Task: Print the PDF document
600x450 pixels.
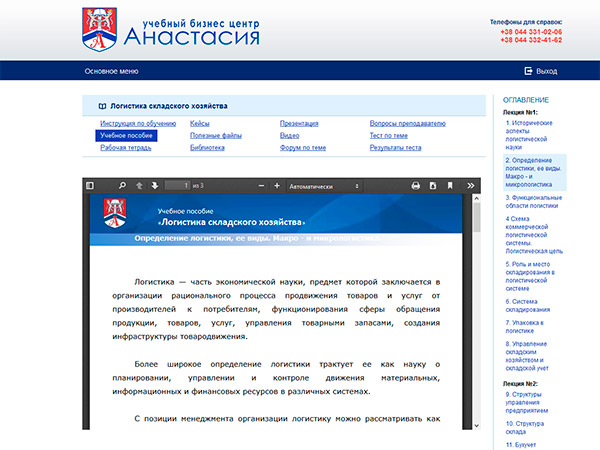Action: coord(416,186)
